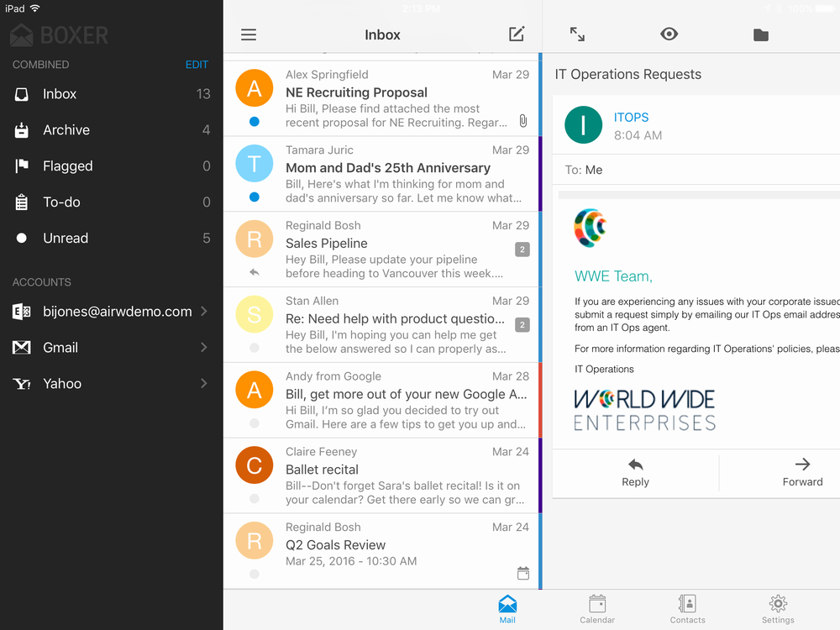Tap Reginald Bosh avatar on Q2 Goals Review
The image size is (840, 630).
click(x=255, y=541)
